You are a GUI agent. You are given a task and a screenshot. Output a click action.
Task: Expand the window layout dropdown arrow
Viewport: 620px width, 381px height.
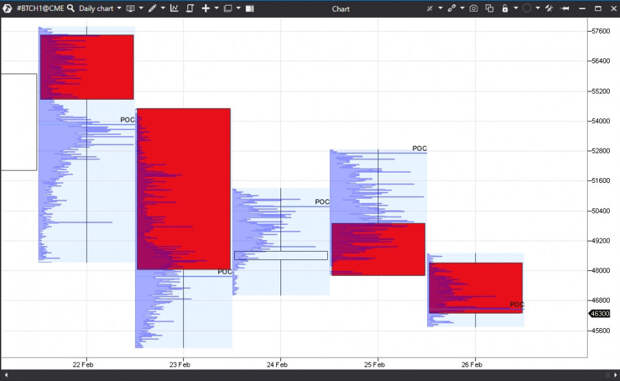coord(238,8)
